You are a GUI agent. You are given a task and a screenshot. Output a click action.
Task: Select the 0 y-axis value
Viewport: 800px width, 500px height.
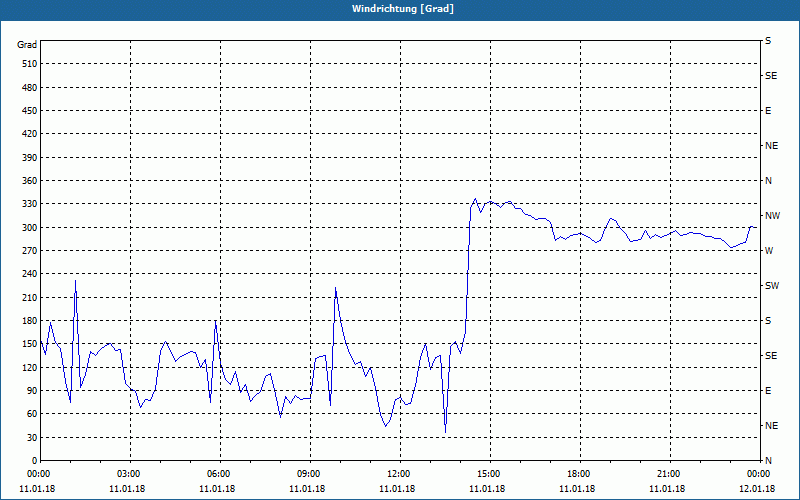click(34, 461)
